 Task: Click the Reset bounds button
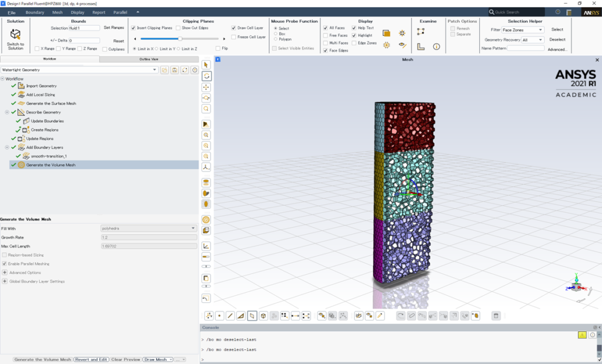click(x=119, y=41)
